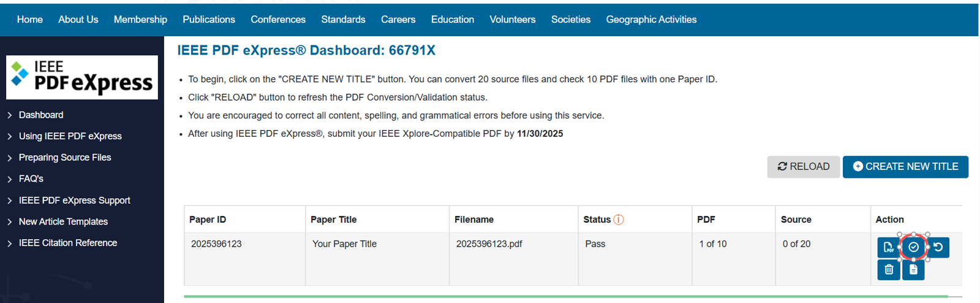Open the Publications menu
980x303 pixels.
(209, 20)
